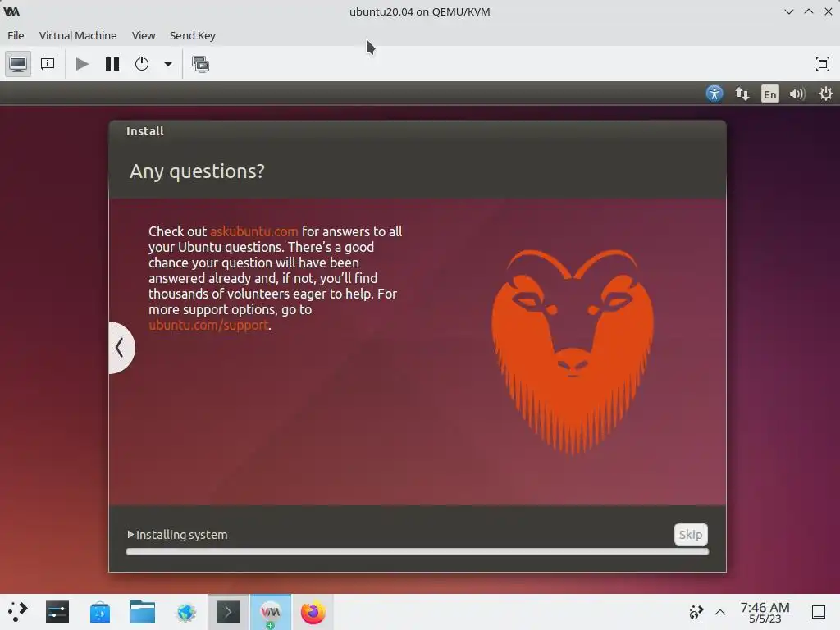Image resolution: width=840 pixels, height=630 pixels.
Task: Open the system tray updates icon
Action: point(696,612)
